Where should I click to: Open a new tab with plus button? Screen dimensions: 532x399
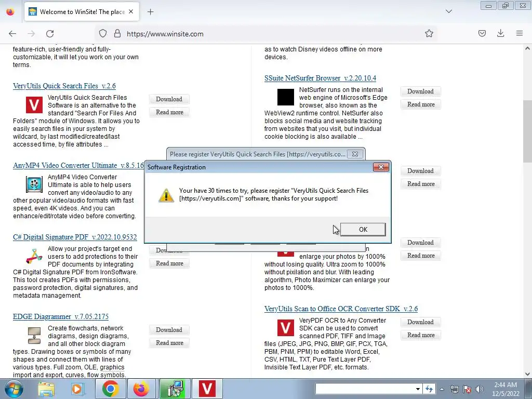click(x=150, y=12)
